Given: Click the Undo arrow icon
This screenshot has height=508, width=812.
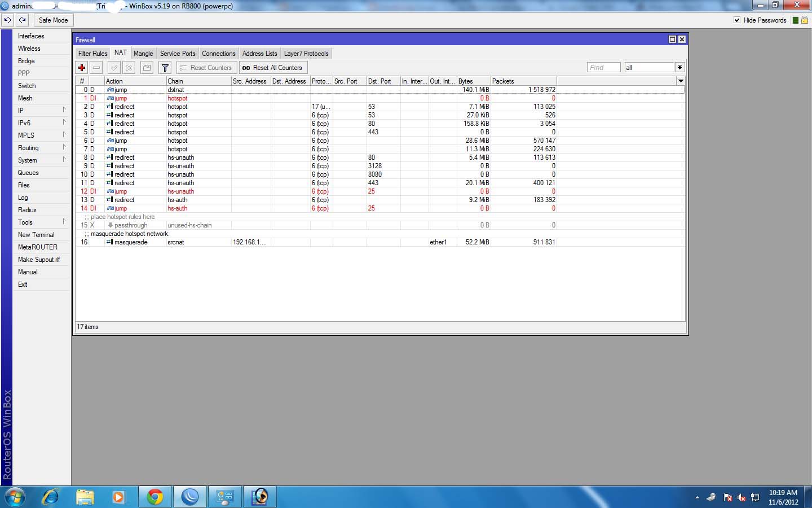Looking at the screenshot, I should click(7, 20).
